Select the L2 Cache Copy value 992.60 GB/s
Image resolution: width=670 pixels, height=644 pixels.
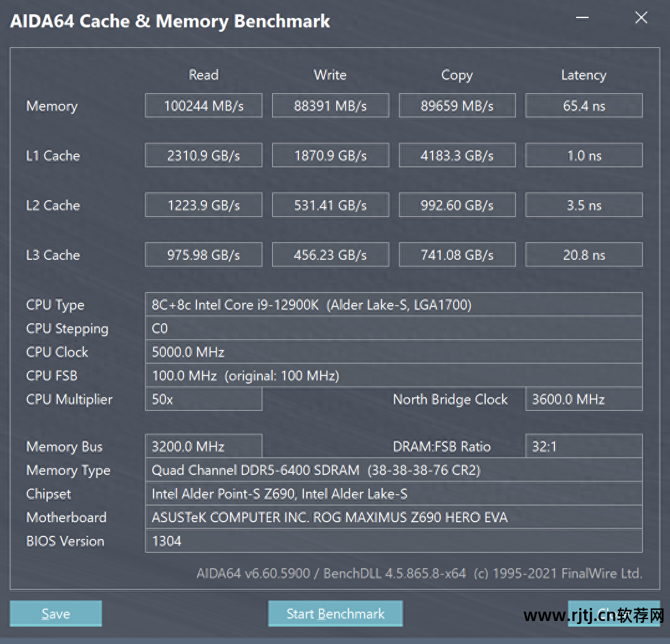point(457,205)
